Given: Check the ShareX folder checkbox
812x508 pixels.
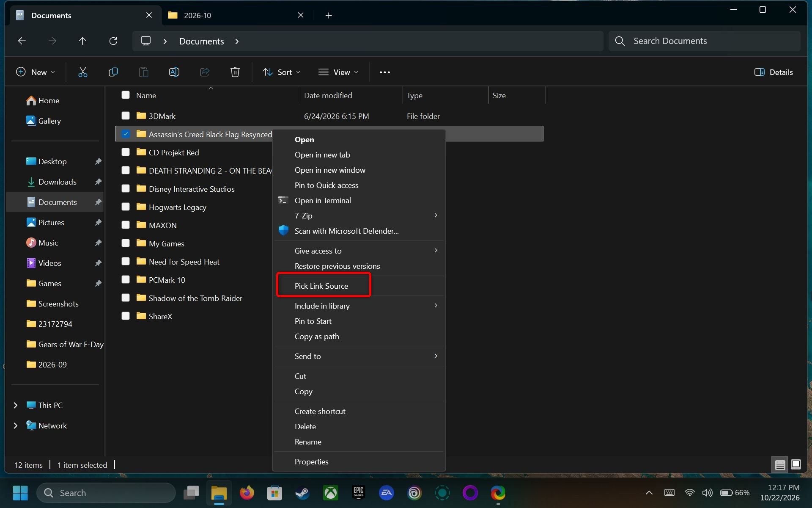Looking at the screenshot, I should pos(126,316).
